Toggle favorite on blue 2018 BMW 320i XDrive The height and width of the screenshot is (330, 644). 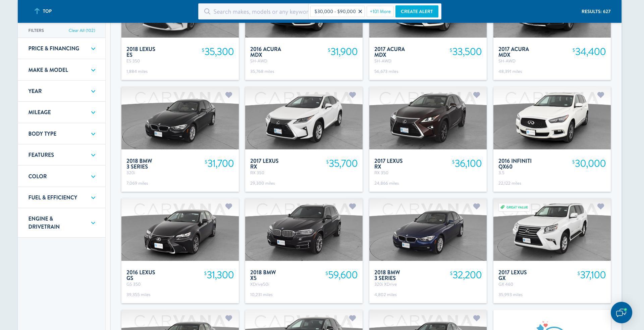[x=477, y=206]
